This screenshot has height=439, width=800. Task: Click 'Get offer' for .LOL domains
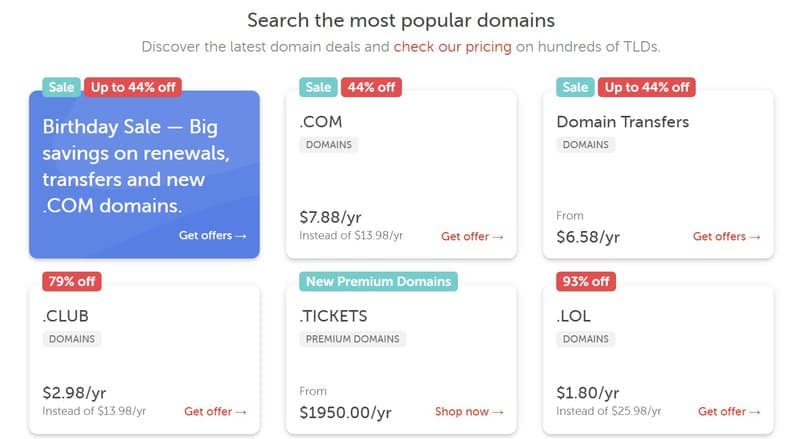[x=729, y=411]
